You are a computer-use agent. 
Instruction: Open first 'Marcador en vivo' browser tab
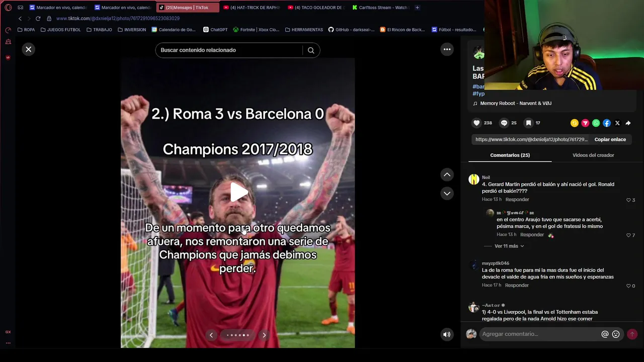58,8
